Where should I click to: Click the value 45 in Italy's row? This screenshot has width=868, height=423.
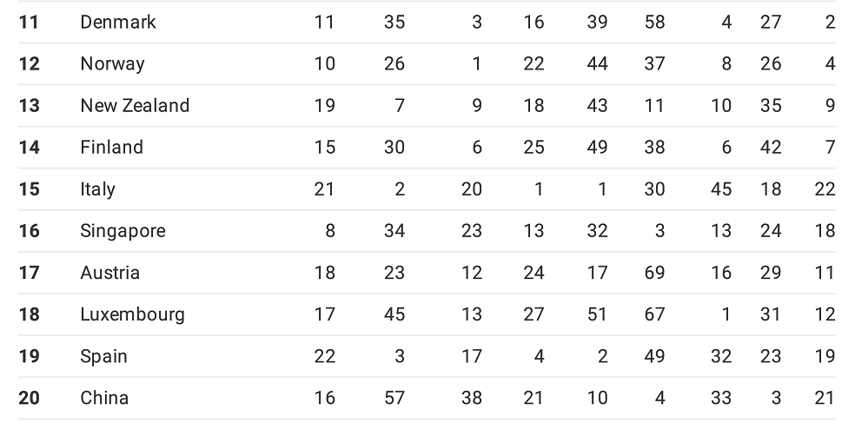[721, 189]
